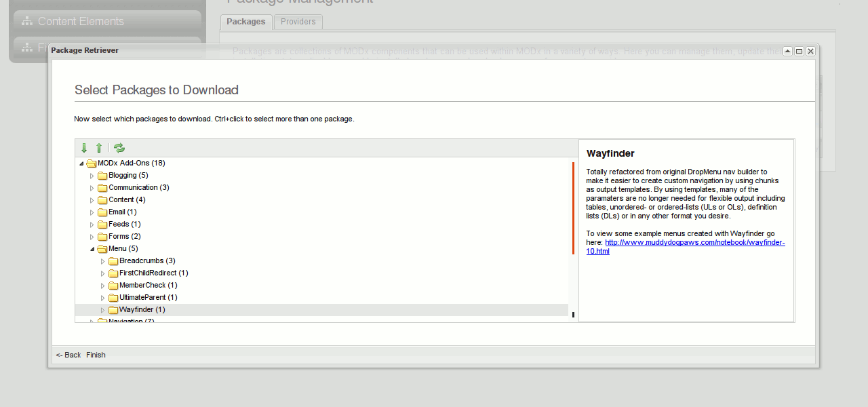This screenshot has height=407, width=868.
Task: Select 'Feeds (1)' in the tree
Action: 125,224
